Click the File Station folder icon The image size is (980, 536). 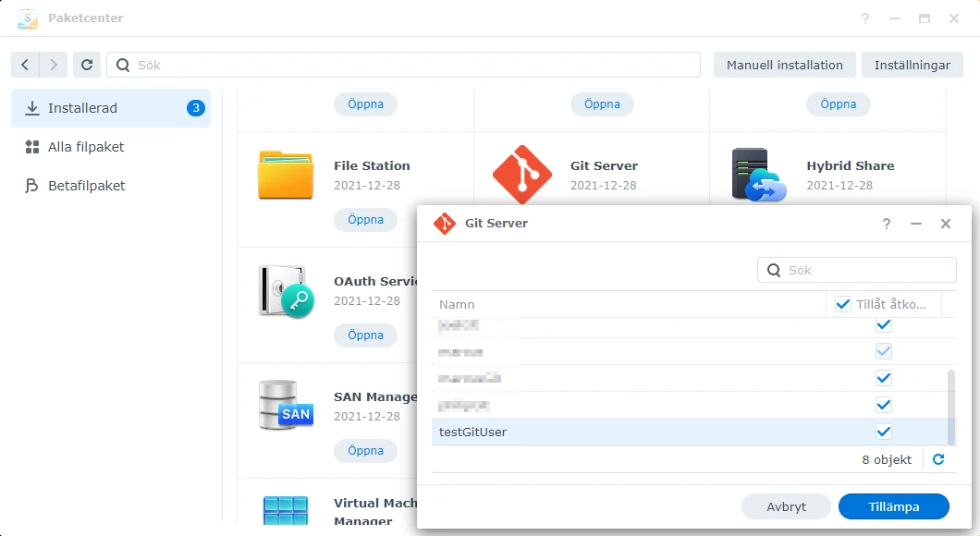285,172
